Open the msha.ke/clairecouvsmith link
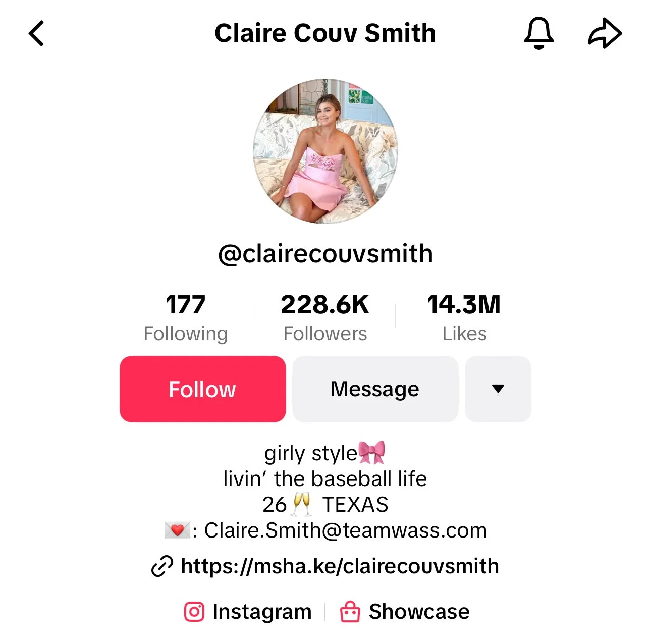Viewport: 651px width, 644px height. pyautogui.click(x=340, y=566)
